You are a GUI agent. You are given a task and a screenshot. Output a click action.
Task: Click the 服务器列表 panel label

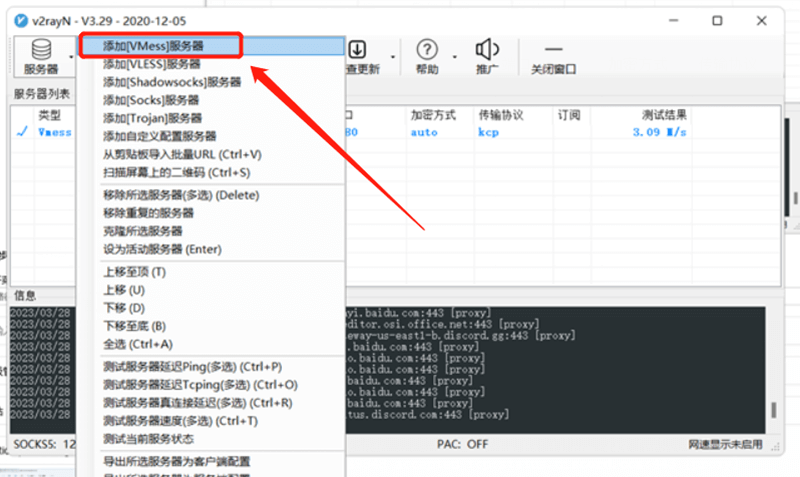point(42,94)
